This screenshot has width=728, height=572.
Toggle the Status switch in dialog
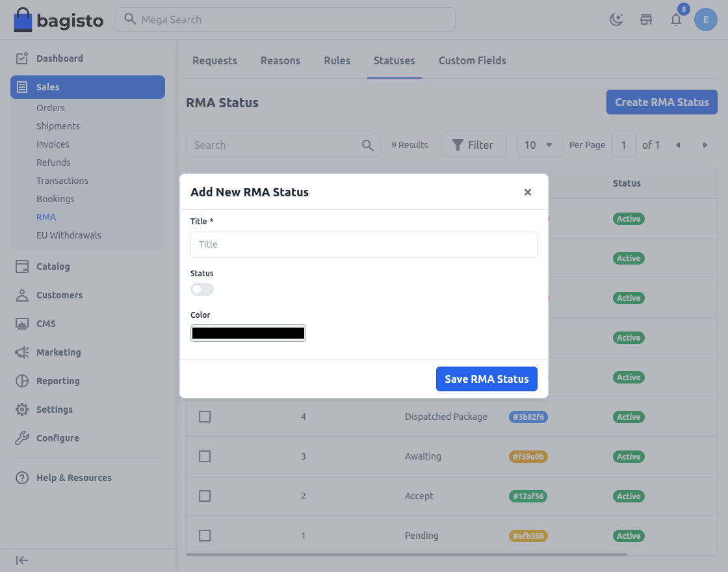tap(202, 289)
